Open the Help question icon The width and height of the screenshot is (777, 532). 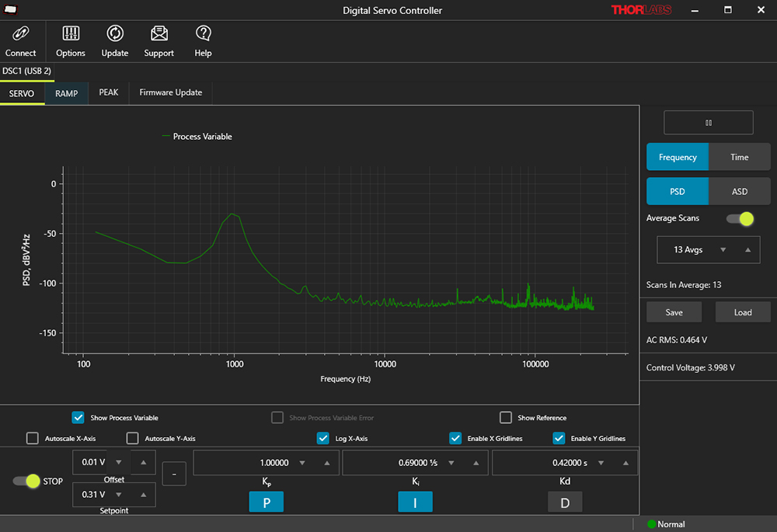coord(203,34)
